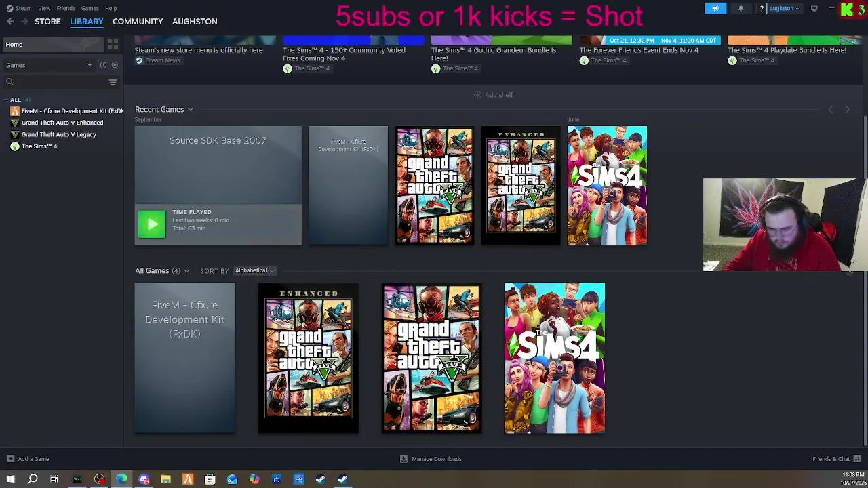Click Add shelf
This screenshot has width=868, height=488.
(494, 95)
